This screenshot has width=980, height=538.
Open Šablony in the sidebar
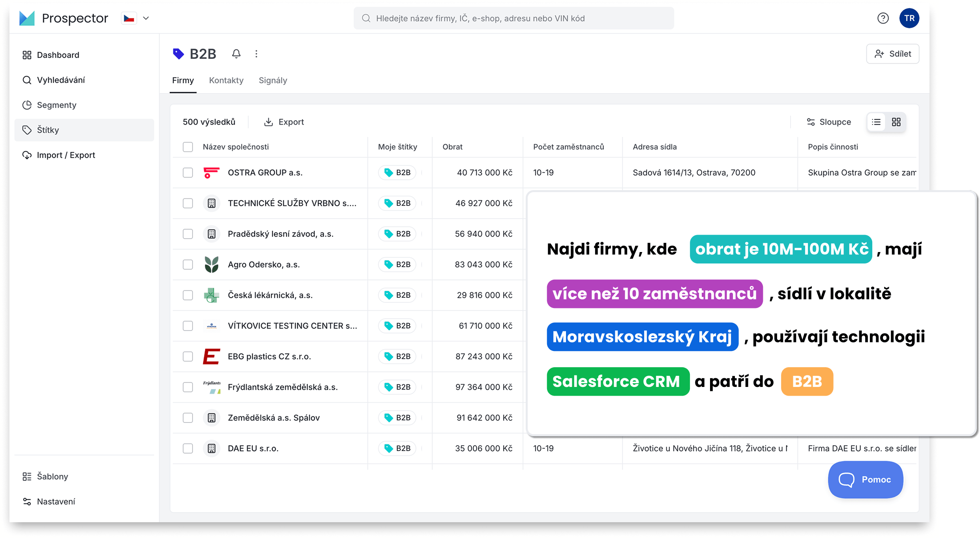84,476
